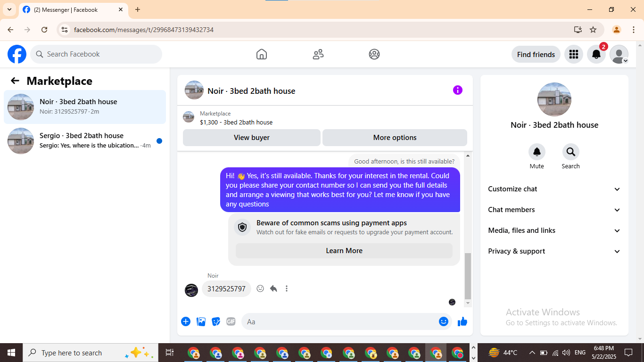React to 3129525797 message with emoji
This screenshot has height=362, width=644.
[x=260, y=288]
